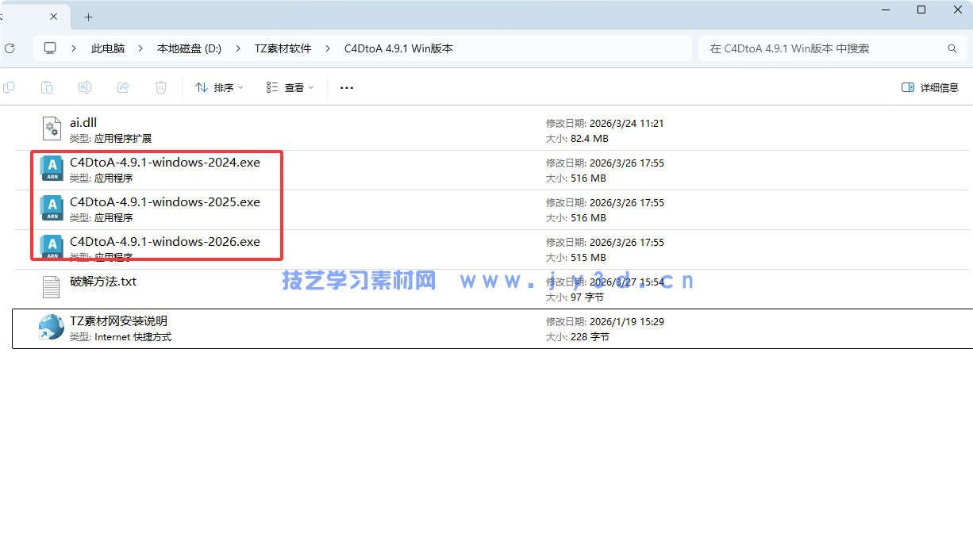Open the 查看 view dropdown
Screen dimensions: 973x560
(290, 87)
